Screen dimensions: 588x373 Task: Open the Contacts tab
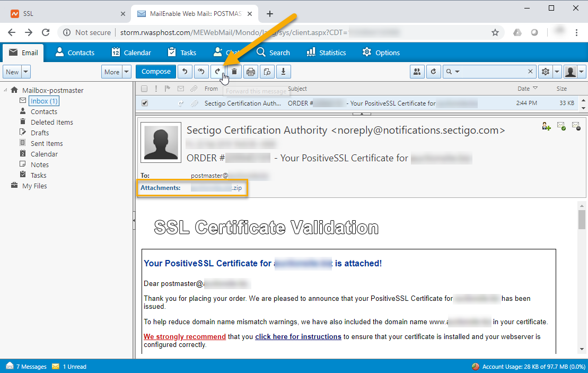pos(75,53)
